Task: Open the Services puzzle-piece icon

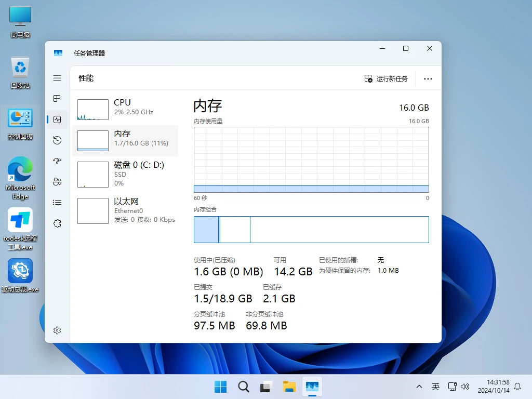Action: click(x=57, y=223)
